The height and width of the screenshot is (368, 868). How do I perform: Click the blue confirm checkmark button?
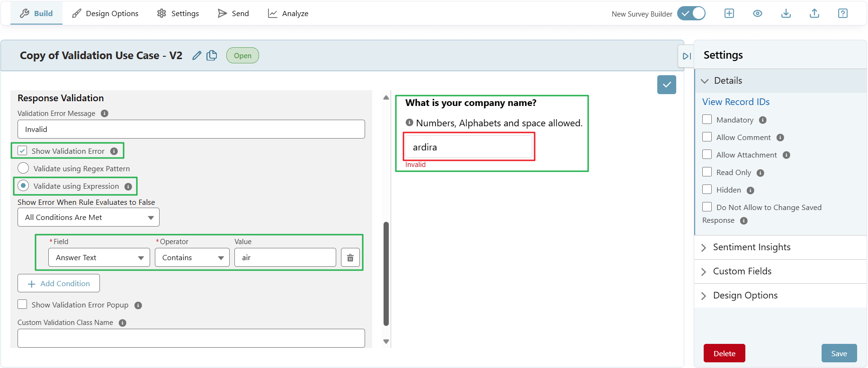click(667, 85)
